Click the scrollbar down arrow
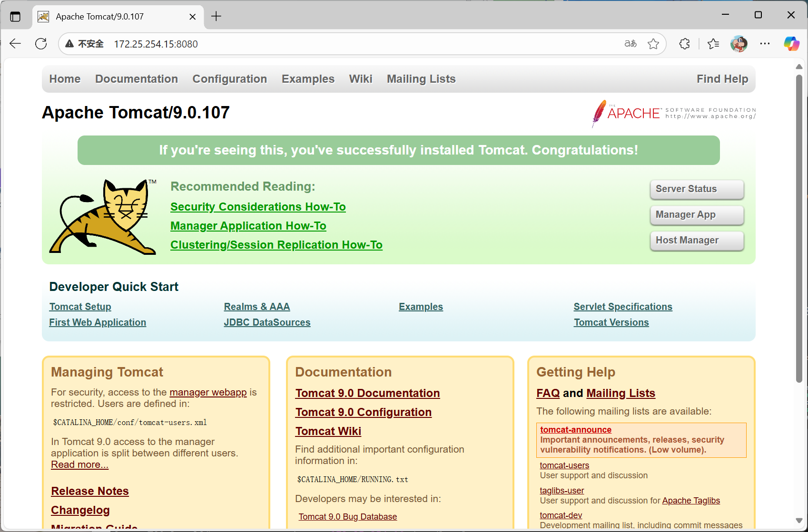The image size is (808, 532). [799, 521]
